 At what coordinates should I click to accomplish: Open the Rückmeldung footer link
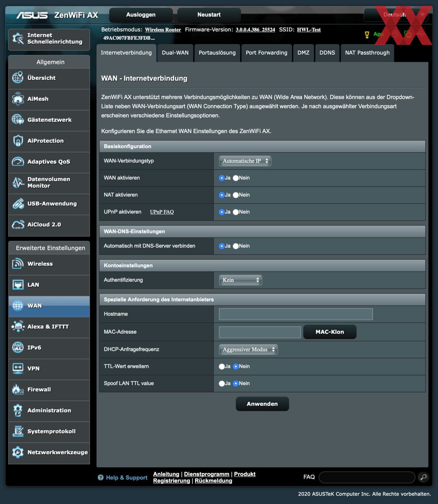[214, 481]
